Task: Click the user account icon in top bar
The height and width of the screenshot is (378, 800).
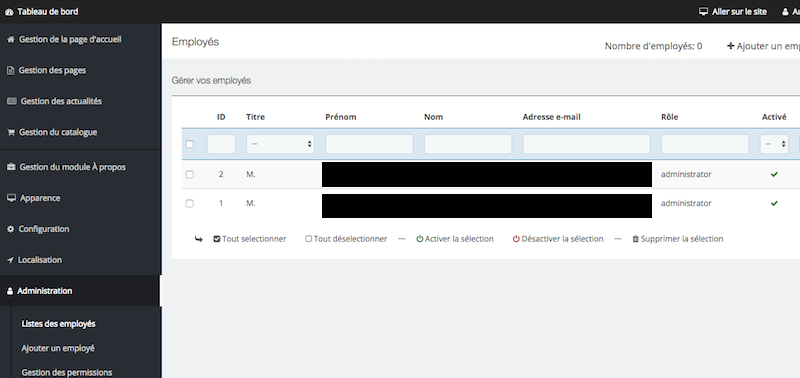Action: point(785,12)
